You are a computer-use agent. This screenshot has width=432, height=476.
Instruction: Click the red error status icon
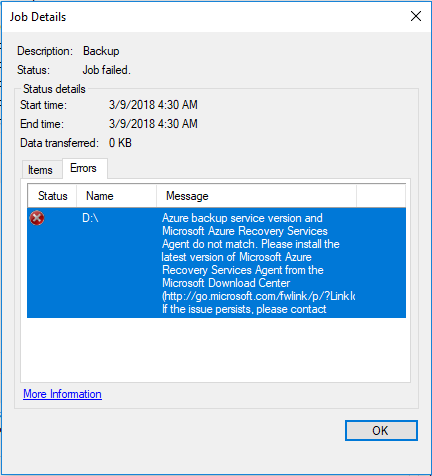coord(37,218)
